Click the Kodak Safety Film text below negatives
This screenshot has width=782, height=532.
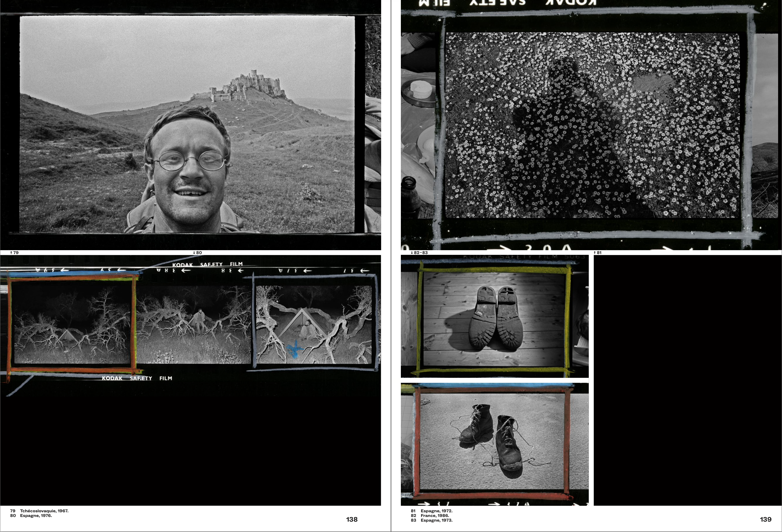tap(137, 378)
